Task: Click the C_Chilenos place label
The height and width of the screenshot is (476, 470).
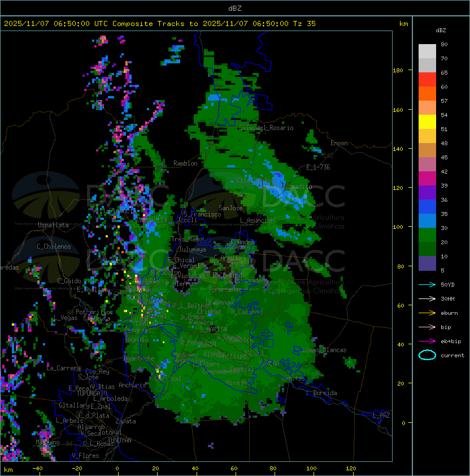Action: [x=54, y=246]
